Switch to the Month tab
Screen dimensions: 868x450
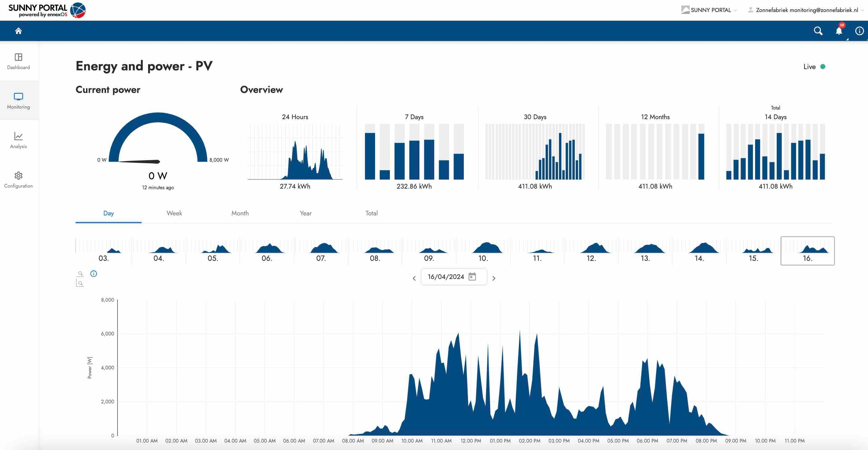[x=240, y=213]
